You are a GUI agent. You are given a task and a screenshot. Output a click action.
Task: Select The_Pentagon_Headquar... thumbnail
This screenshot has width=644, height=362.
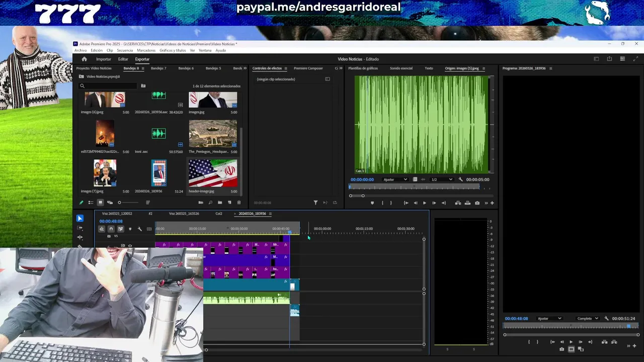(213, 133)
